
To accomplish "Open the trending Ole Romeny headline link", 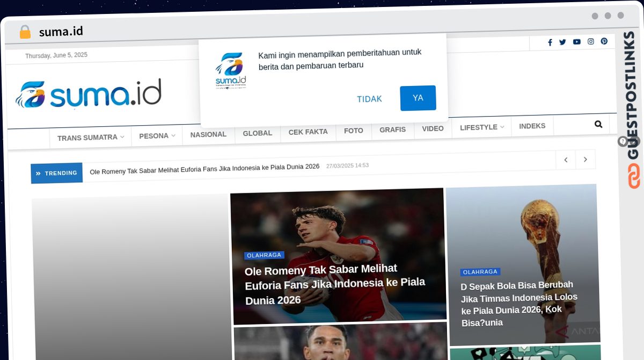I will pyautogui.click(x=204, y=167).
